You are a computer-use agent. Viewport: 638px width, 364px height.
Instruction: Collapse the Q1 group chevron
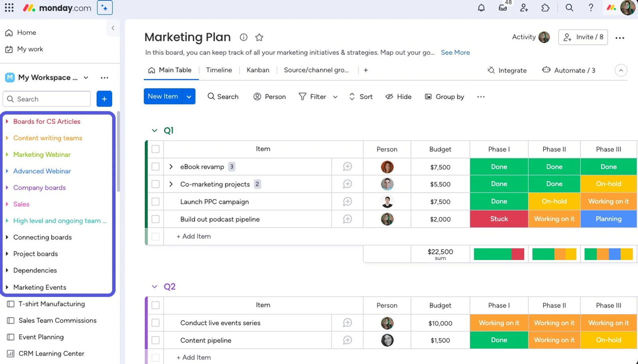coord(154,130)
